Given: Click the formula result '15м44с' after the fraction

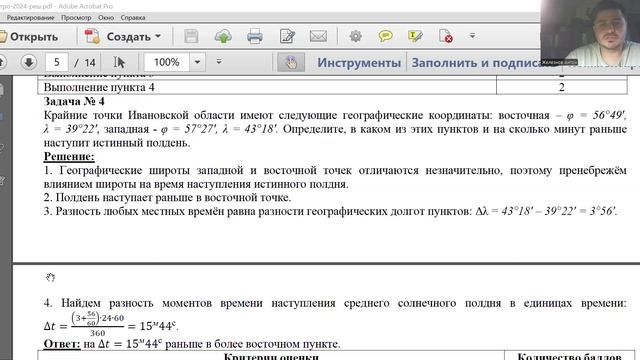Looking at the screenshot, I should [x=158, y=326].
